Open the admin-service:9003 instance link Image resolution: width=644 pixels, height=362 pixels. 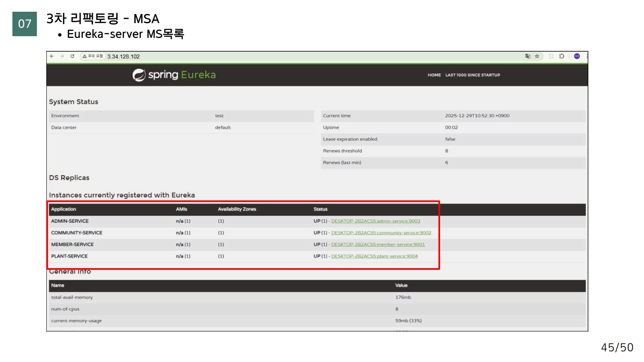[375, 221]
